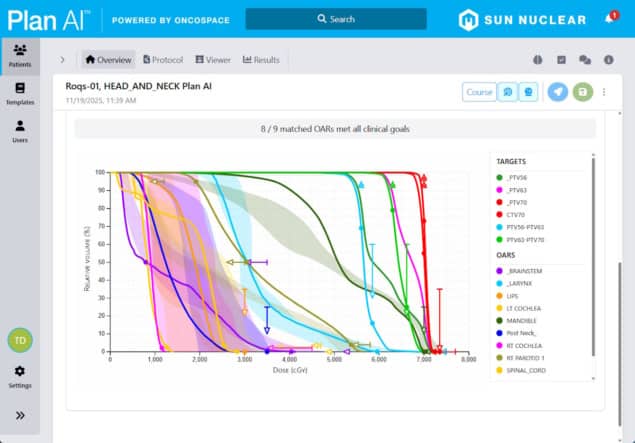Expand the sidebar with double chevron
Screen dimensions: 635x443
[x=20, y=415]
